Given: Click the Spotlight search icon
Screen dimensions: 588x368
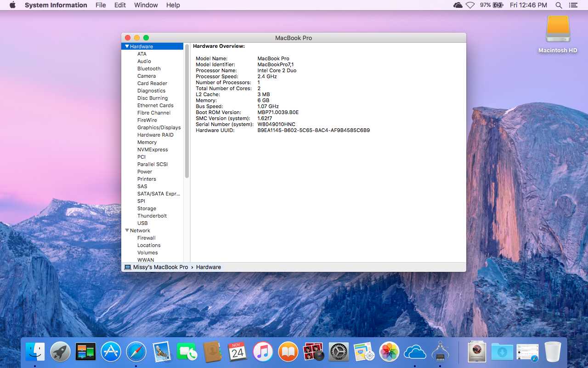Looking at the screenshot, I should point(559,5).
